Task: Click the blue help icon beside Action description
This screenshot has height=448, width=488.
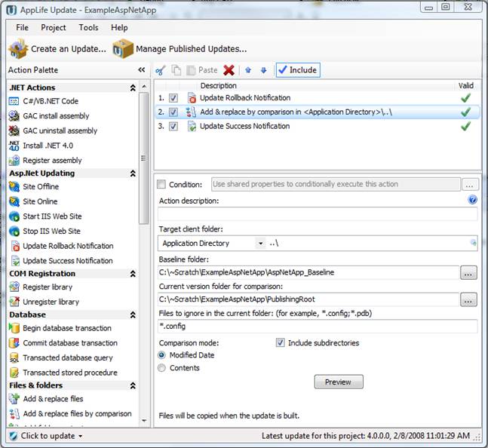Action: (x=472, y=199)
